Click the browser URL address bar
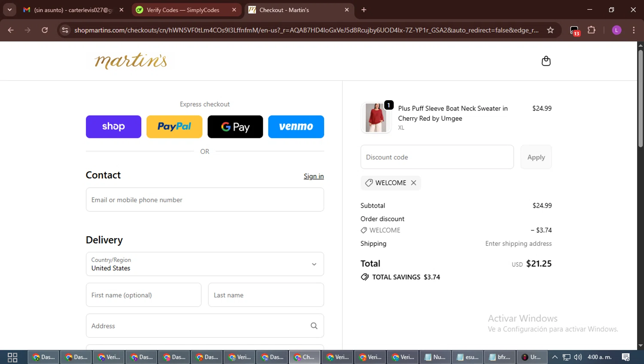Image resolution: width=644 pixels, height=364 pixels. click(x=307, y=30)
